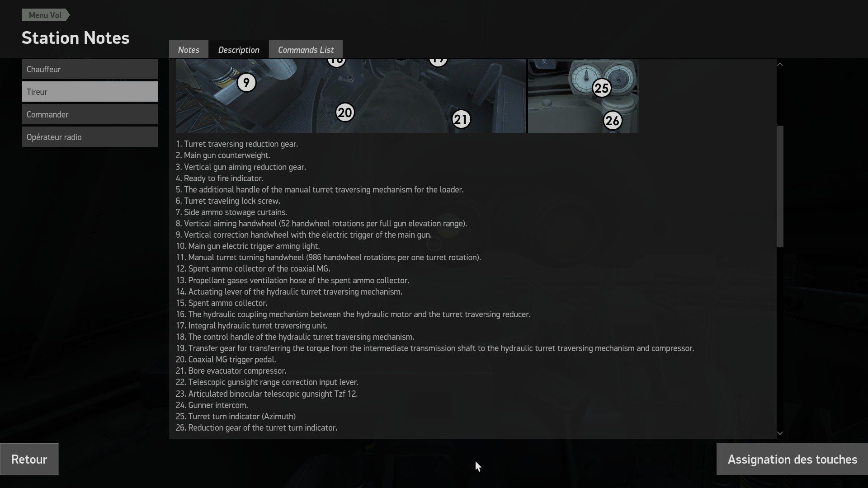Click the gunner station interior image
This screenshot has width=868, height=488.
click(x=351, y=96)
